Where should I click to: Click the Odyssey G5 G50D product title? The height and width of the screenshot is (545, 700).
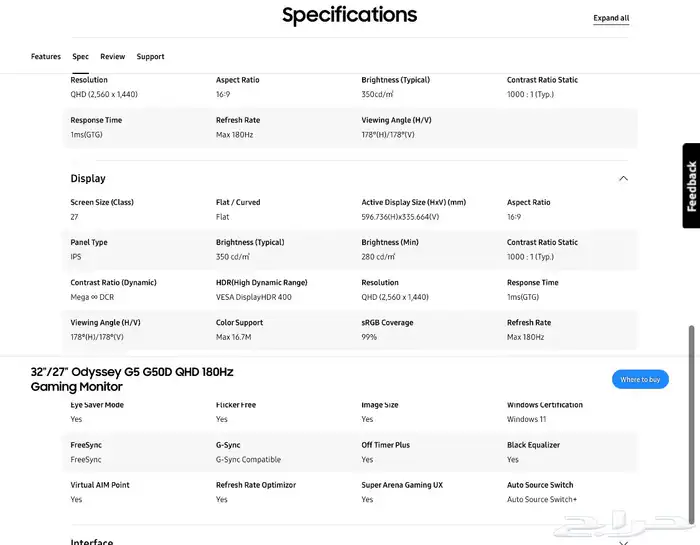point(132,379)
